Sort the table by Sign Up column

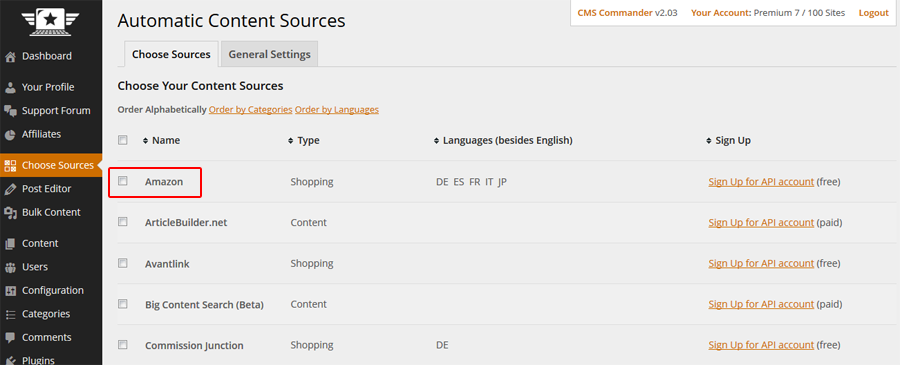pyautogui.click(x=728, y=141)
